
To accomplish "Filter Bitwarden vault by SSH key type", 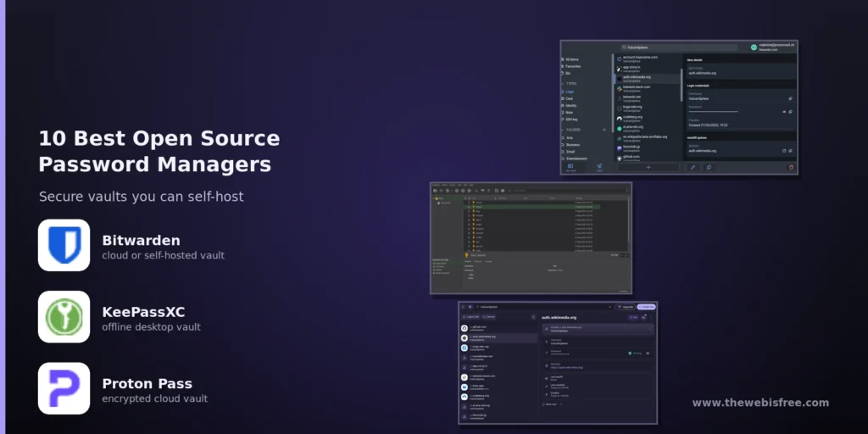I will (x=570, y=120).
